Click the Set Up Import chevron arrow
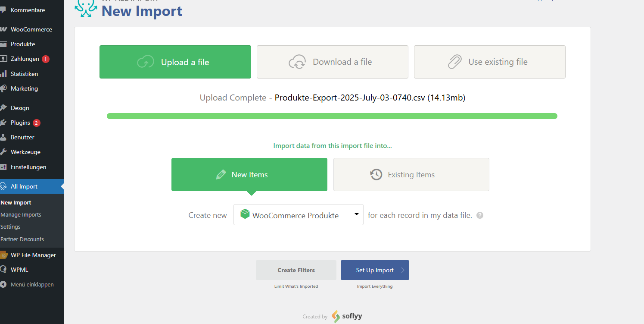Screen dimensions: 644x324 click(x=403, y=270)
